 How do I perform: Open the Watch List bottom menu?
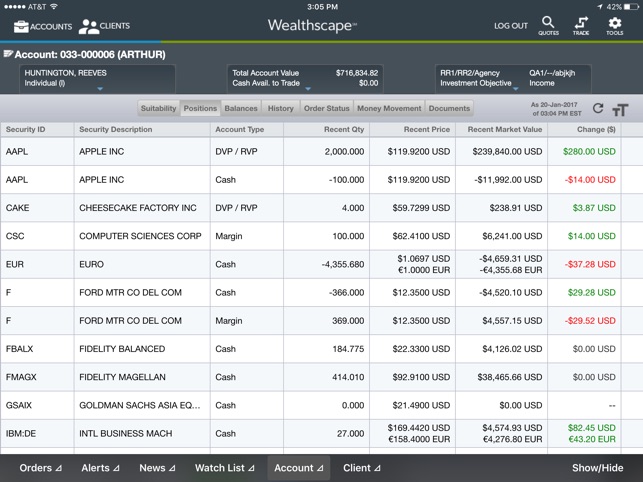pos(225,468)
